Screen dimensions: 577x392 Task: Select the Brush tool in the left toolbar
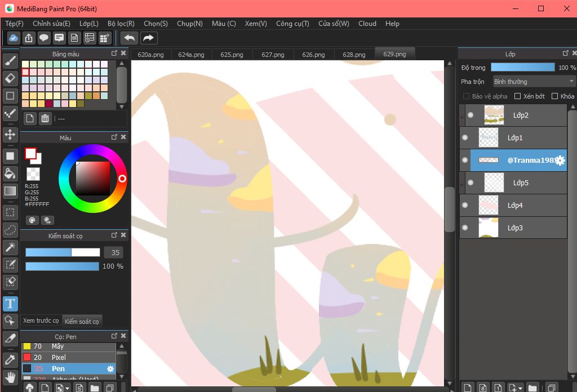click(x=10, y=61)
